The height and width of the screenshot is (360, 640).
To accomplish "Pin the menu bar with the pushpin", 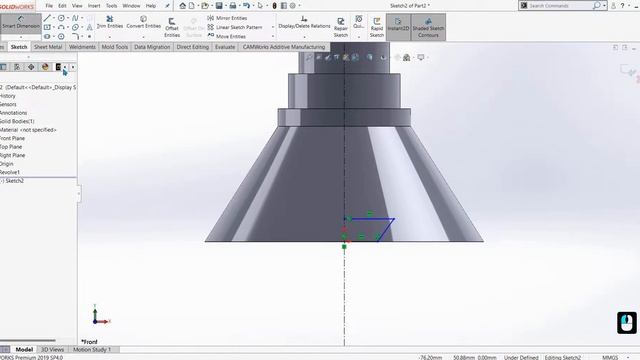I will [x=167, y=6].
